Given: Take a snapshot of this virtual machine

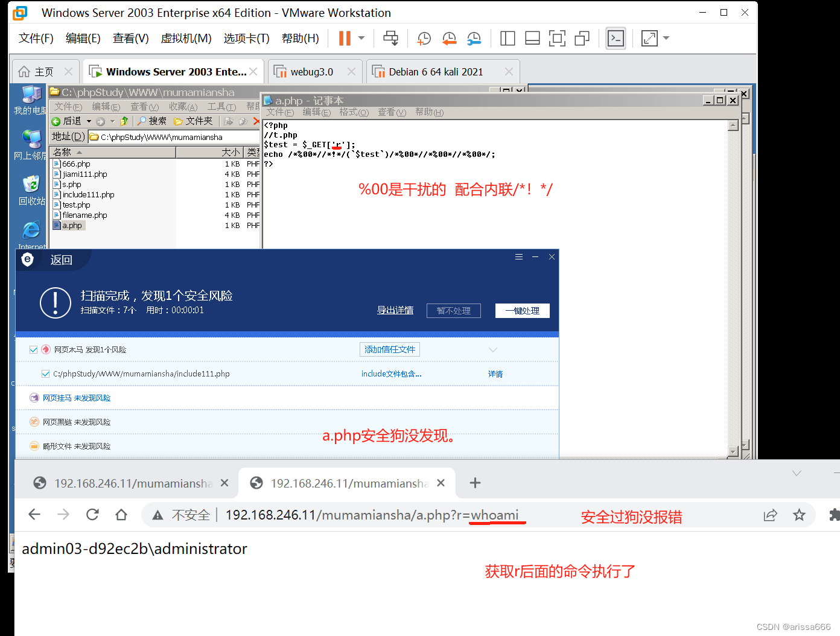Looking at the screenshot, I should point(424,39).
